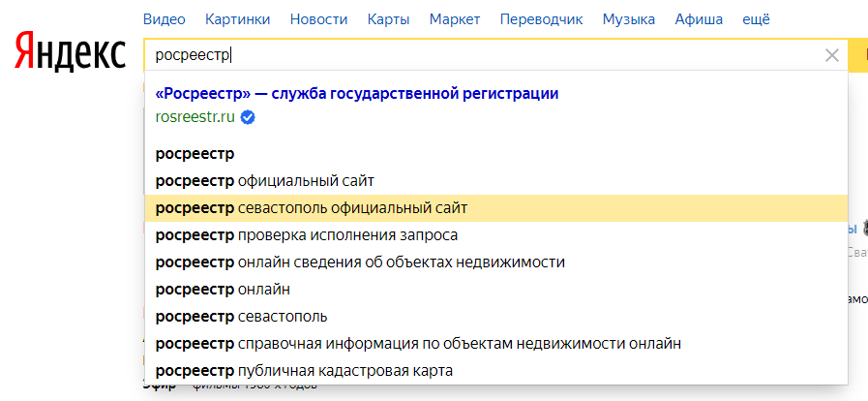Select росреестр проверка исполнения запроса suggestion
The image size is (868, 401).
click(496, 235)
